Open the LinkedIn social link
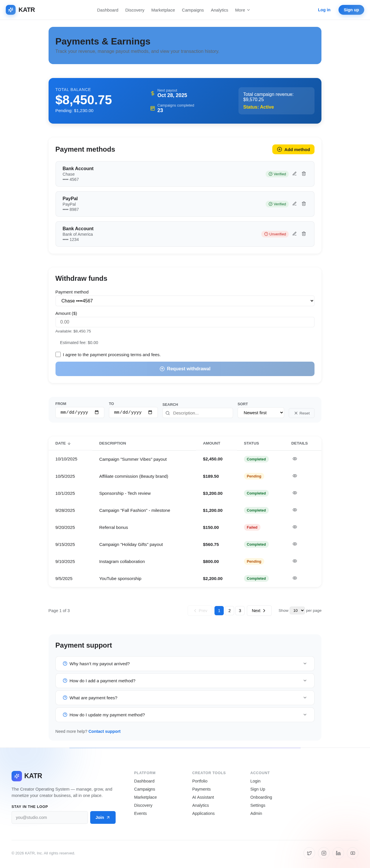The height and width of the screenshot is (868, 370). pos(338,853)
